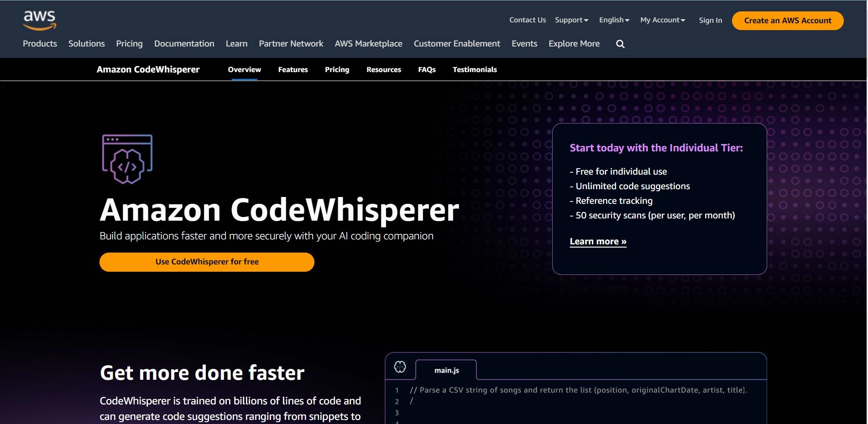Click the AWS logo in the top corner
This screenshot has height=424, width=868.
pos(39,19)
